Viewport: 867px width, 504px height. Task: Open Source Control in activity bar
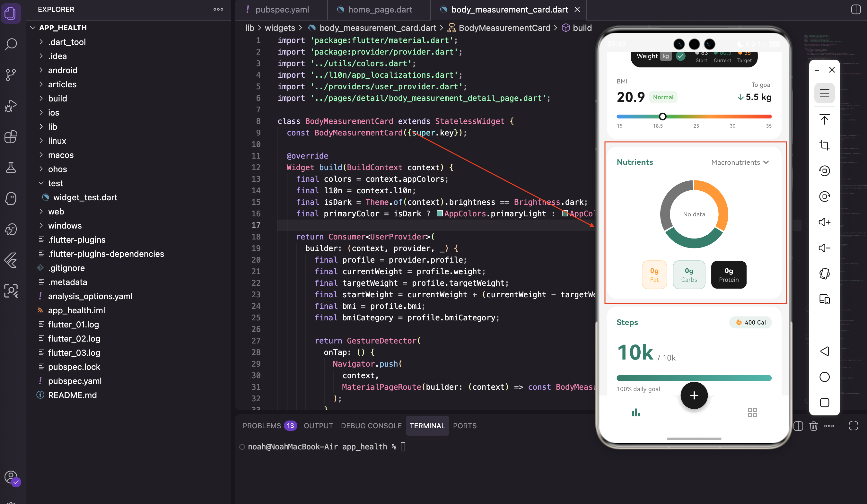(11, 75)
